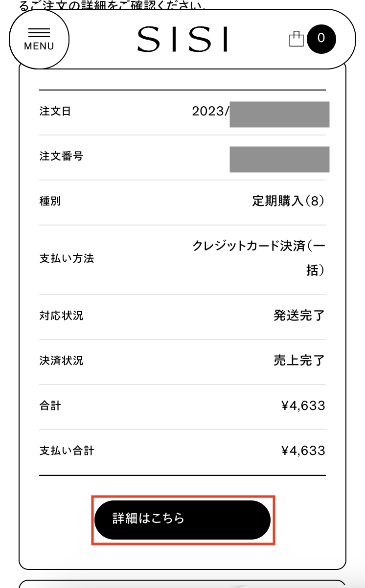Click the black cart count badge
The image size is (365, 588).
pyautogui.click(x=321, y=39)
